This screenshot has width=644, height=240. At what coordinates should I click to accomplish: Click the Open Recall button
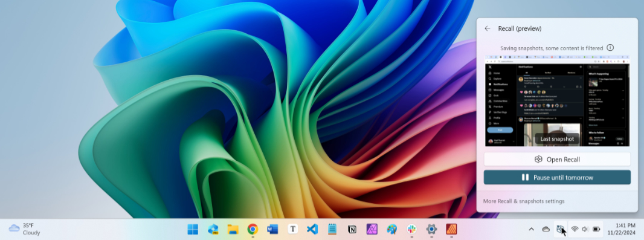tap(557, 160)
